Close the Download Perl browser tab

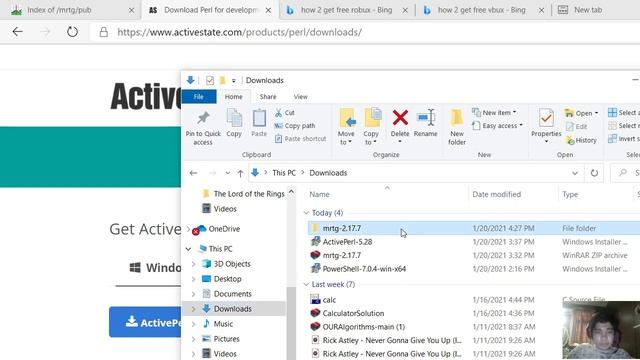[268, 10]
